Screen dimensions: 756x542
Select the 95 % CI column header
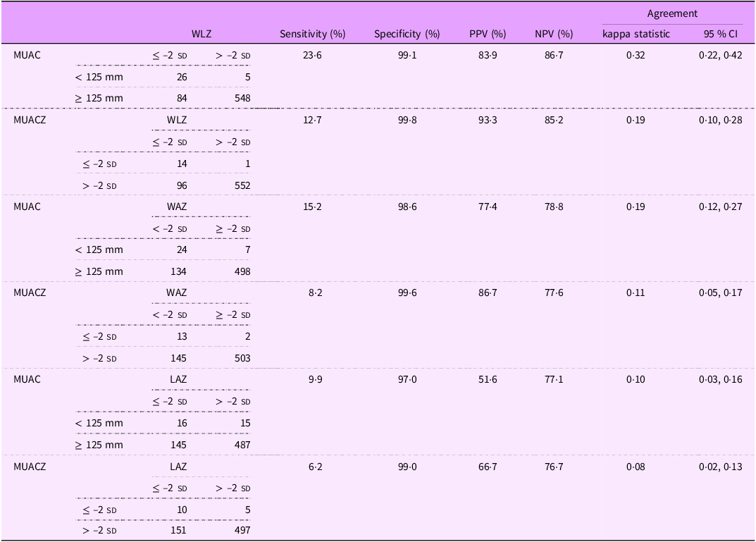click(720, 34)
